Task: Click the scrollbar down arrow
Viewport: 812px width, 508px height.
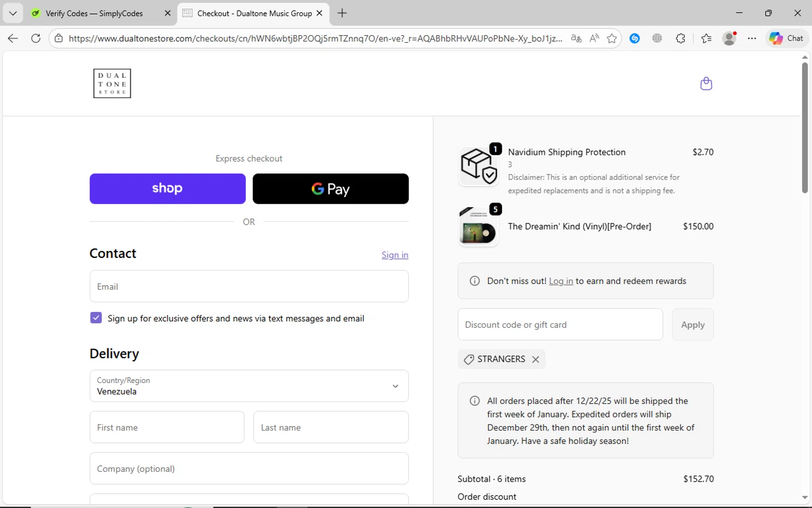Action: tap(805, 497)
